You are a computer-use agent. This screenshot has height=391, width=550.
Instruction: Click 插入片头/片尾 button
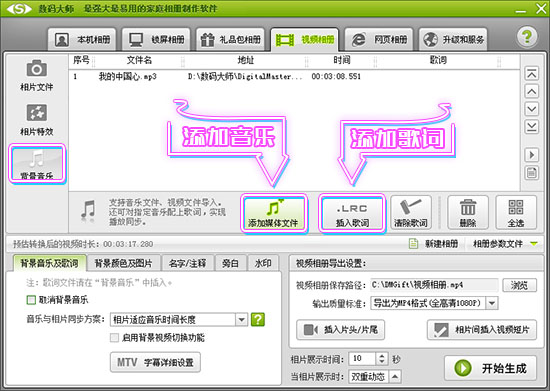(340, 330)
